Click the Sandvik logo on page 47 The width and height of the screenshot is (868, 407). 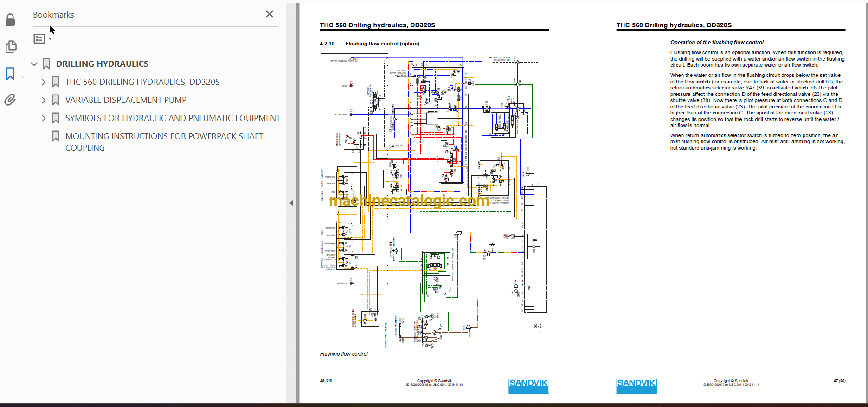tap(637, 386)
